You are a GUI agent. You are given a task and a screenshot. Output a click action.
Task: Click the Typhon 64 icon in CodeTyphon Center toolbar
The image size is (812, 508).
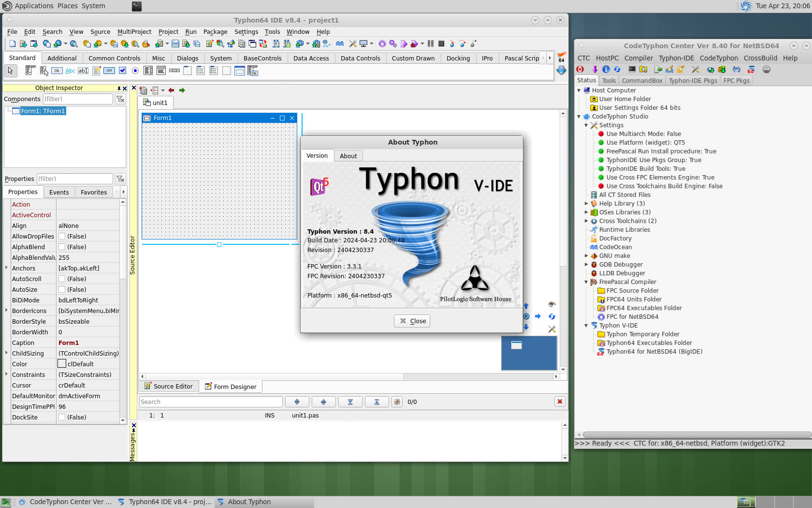[751, 69]
